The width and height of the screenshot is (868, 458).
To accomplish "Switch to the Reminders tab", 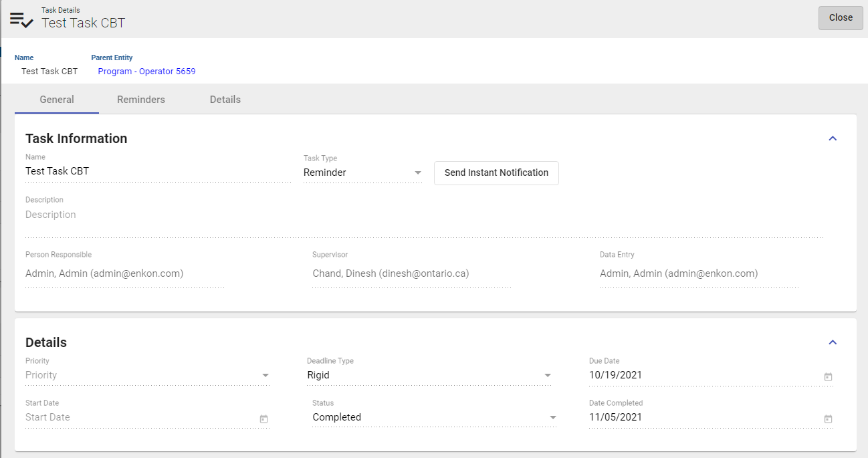I will coord(141,100).
